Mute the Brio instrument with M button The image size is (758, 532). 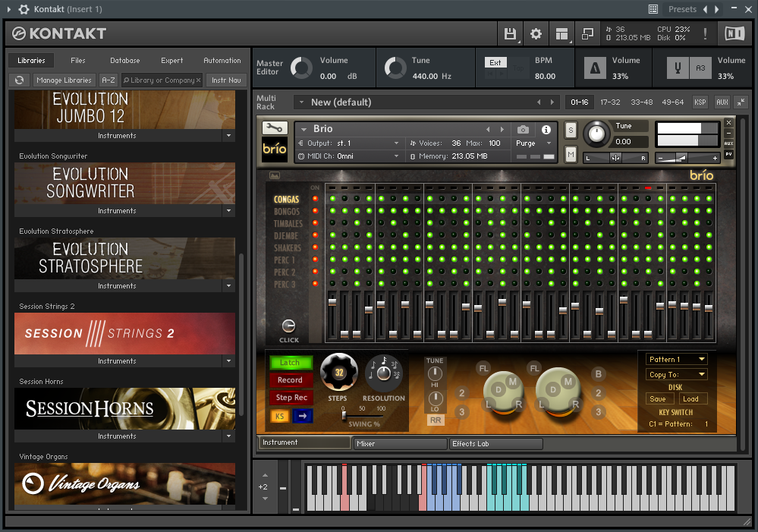click(571, 154)
